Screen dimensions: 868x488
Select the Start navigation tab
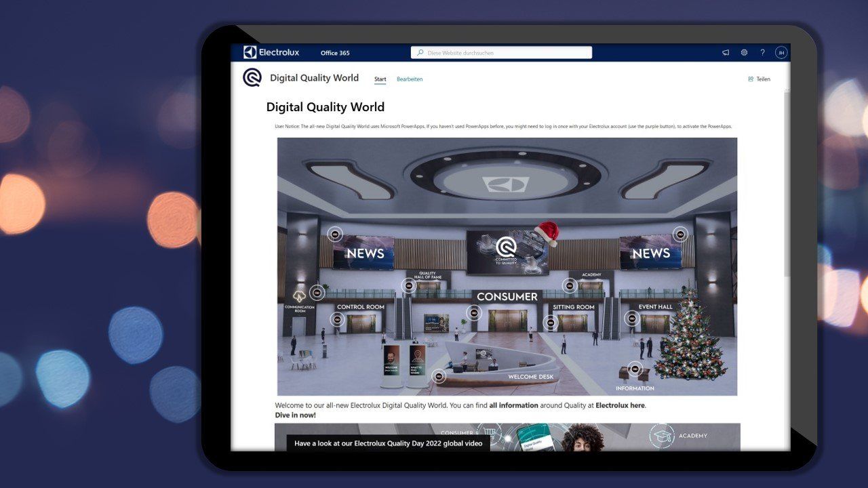(380, 79)
